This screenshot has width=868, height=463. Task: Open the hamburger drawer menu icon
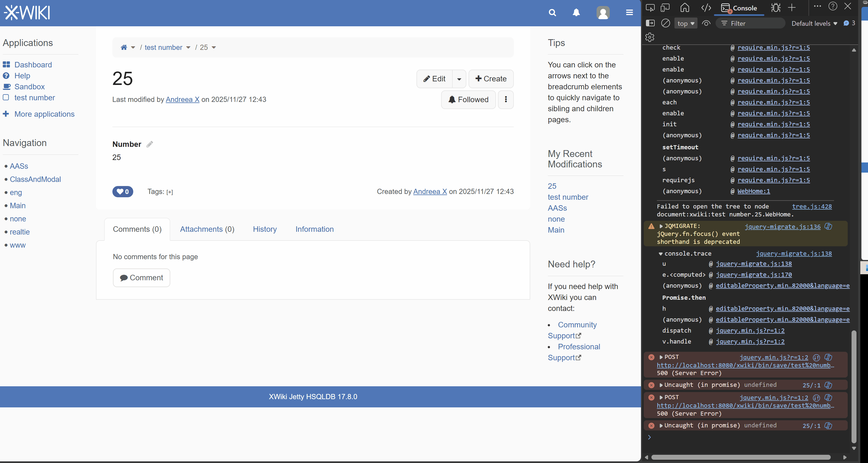[x=629, y=13]
